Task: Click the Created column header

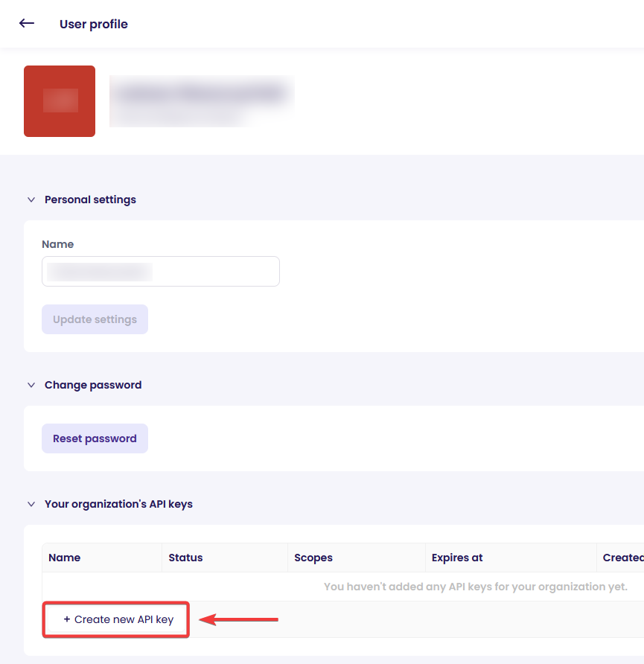Action: pos(622,558)
